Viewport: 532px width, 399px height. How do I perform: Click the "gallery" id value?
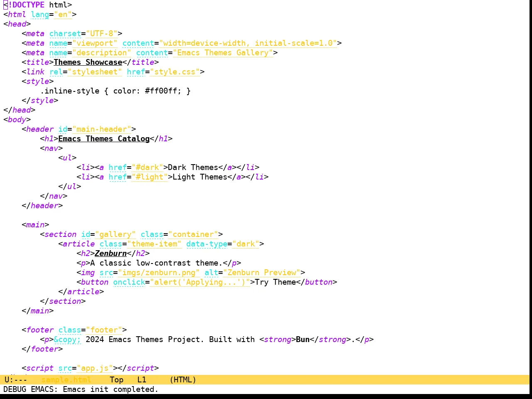click(x=116, y=234)
